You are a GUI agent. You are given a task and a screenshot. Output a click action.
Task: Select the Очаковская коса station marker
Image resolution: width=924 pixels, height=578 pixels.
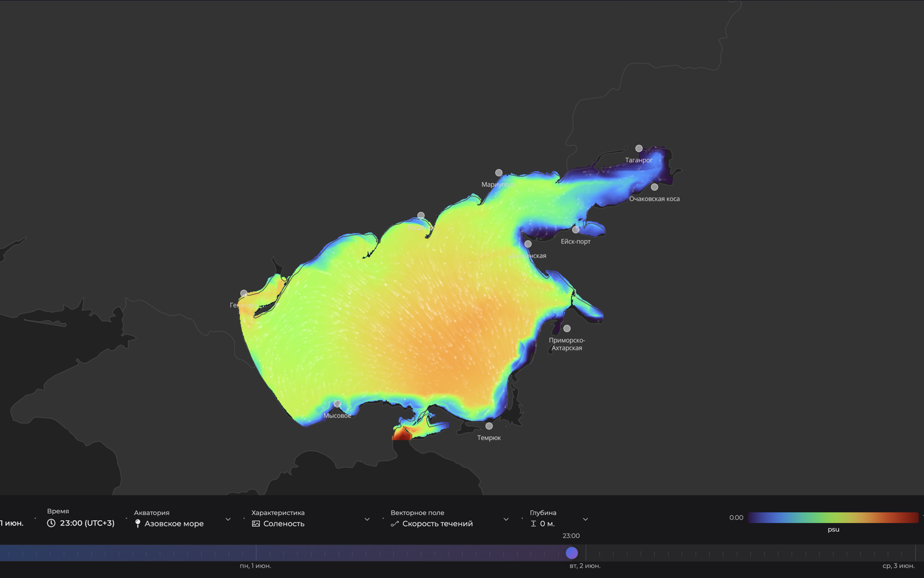pyautogui.click(x=654, y=187)
